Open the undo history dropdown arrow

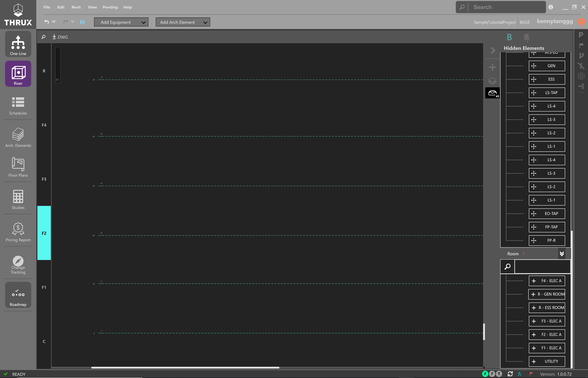pyautogui.click(x=54, y=22)
